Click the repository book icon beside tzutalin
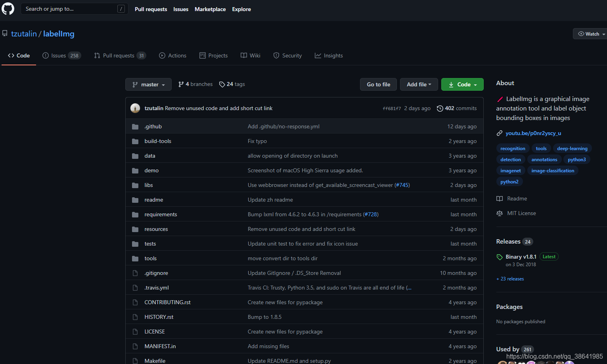 5,34
